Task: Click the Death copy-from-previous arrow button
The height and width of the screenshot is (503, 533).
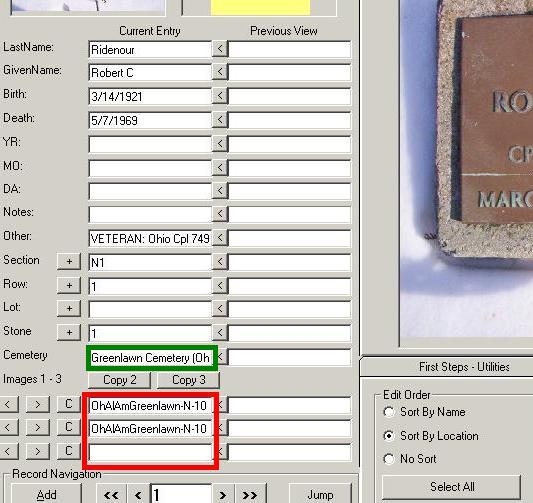Action: (x=220, y=120)
